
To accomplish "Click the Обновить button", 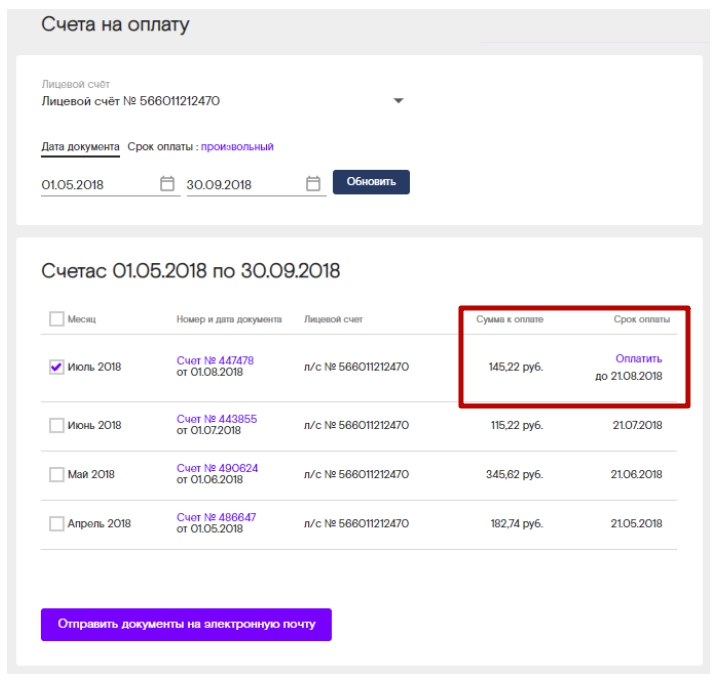I will pyautogui.click(x=372, y=182).
